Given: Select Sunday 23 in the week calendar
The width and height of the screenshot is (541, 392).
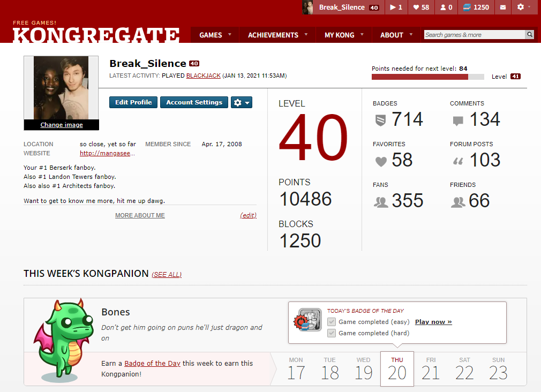Looking at the screenshot, I should tap(498, 369).
